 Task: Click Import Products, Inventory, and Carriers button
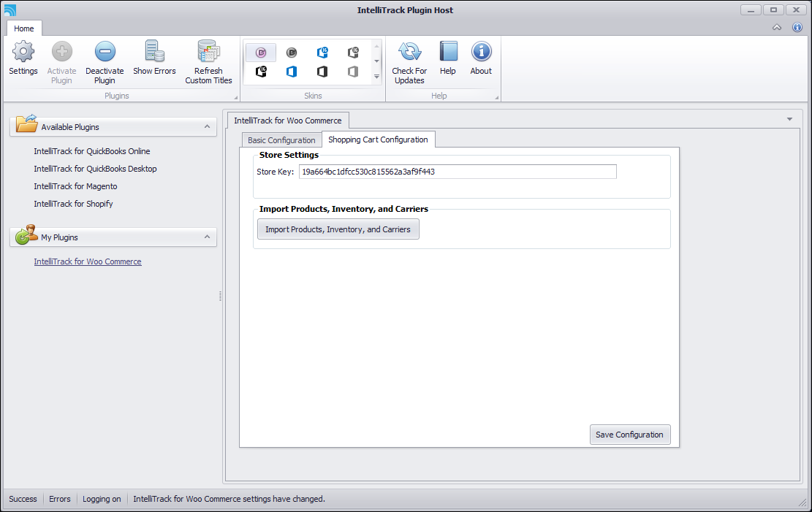pos(338,229)
